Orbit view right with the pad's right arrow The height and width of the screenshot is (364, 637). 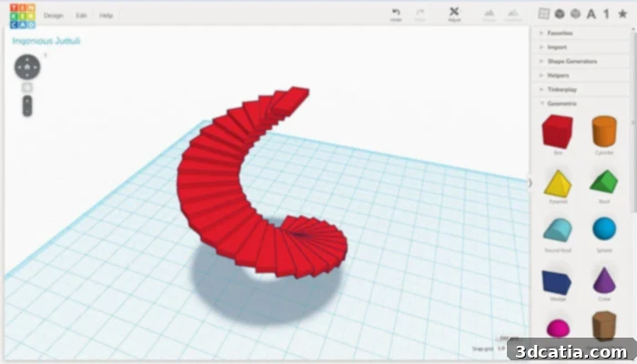click(x=36, y=67)
